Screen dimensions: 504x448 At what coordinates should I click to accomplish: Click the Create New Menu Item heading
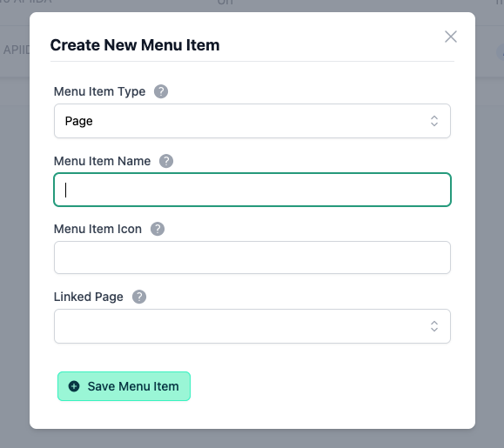click(135, 45)
